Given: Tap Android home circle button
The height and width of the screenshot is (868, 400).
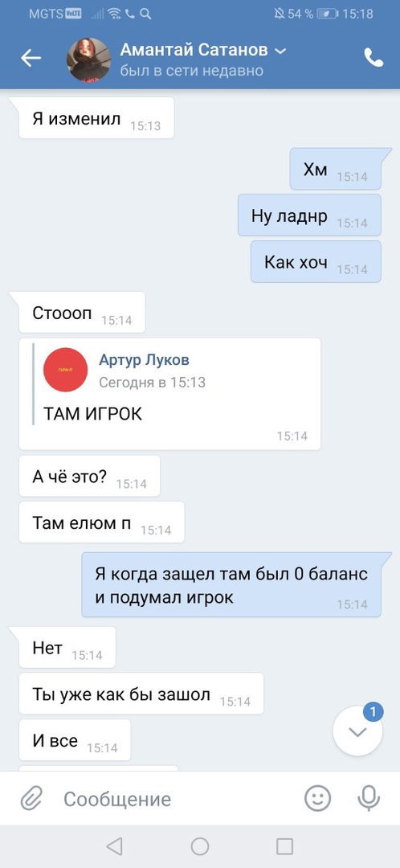Looking at the screenshot, I should pyautogui.click(x=200, y=845).
